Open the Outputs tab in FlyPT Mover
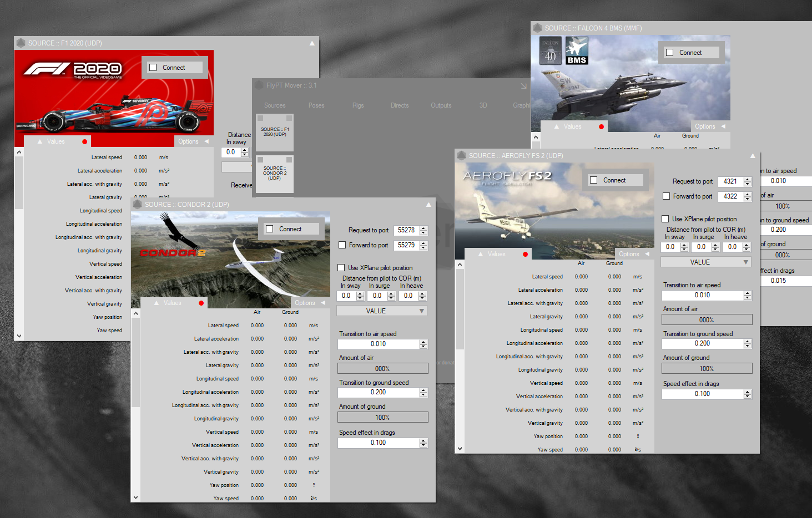Viewport: 812px width, 518px height. [441, 105]
